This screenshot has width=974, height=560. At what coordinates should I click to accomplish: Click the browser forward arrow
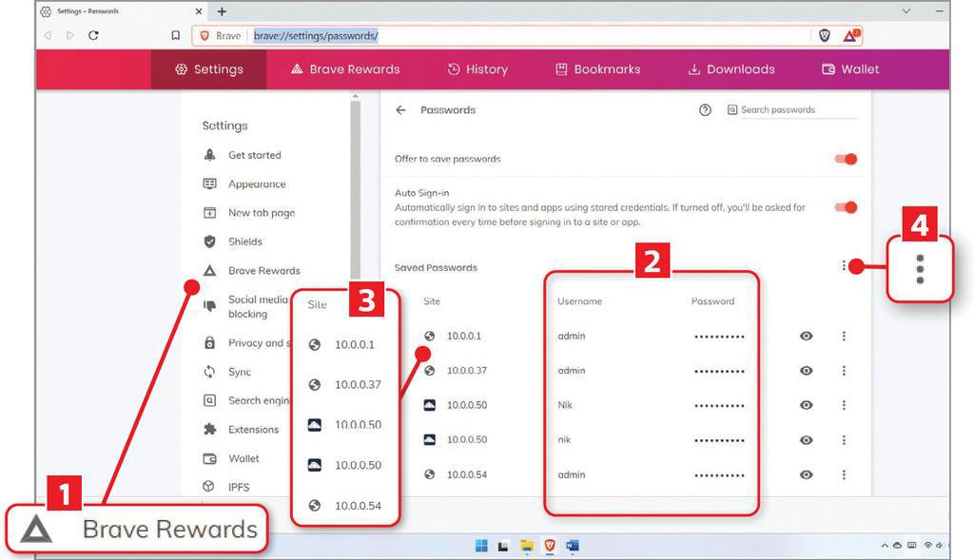(70, 35)
